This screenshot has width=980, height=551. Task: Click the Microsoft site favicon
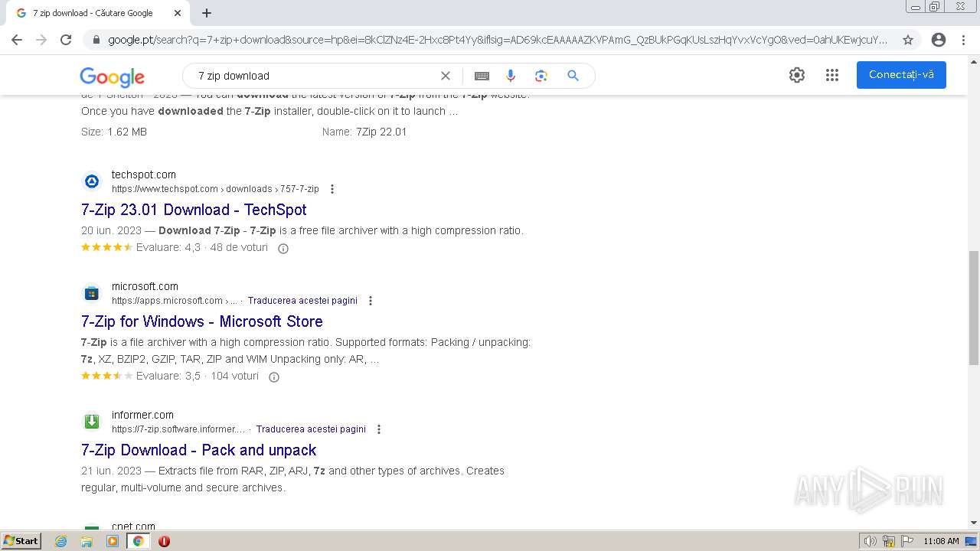[x=92, y=293]
